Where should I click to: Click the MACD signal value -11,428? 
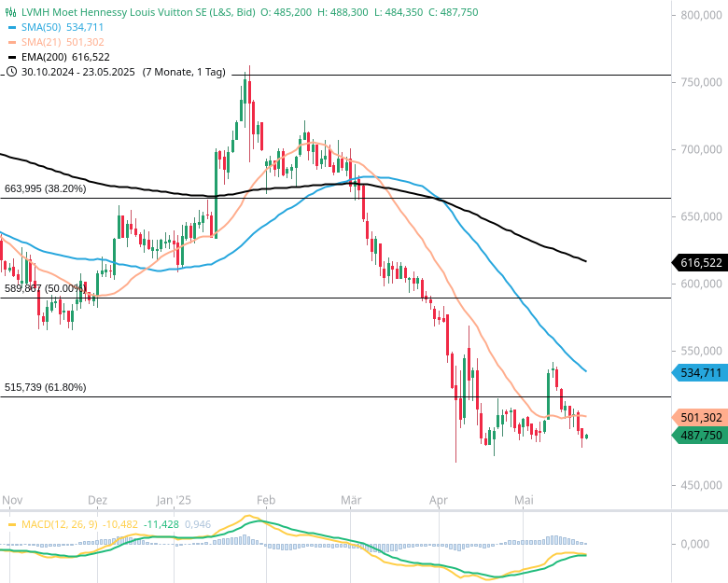(161, 524)
